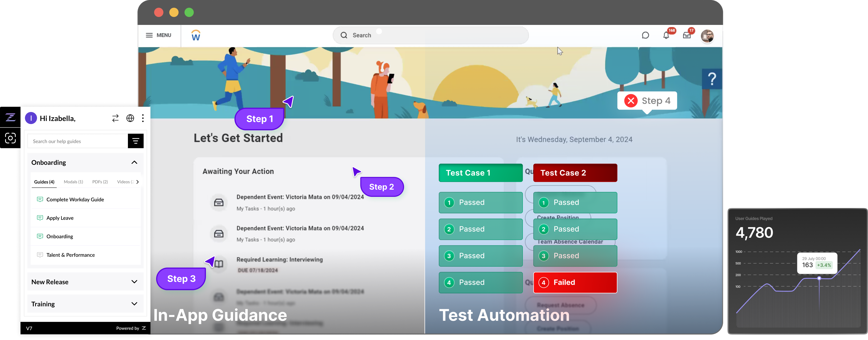Open notifications bell with 168 badge

[x=666, y=35]
